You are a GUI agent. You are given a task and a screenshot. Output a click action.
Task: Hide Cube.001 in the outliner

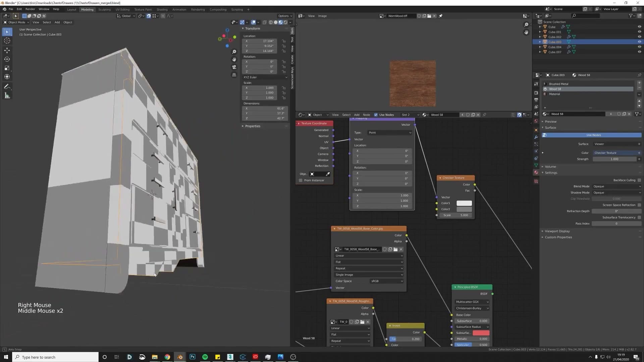(x=639, y=32)
